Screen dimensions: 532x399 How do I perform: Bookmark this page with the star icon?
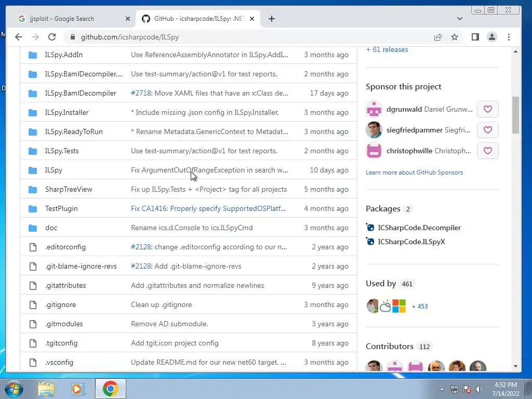455,37
